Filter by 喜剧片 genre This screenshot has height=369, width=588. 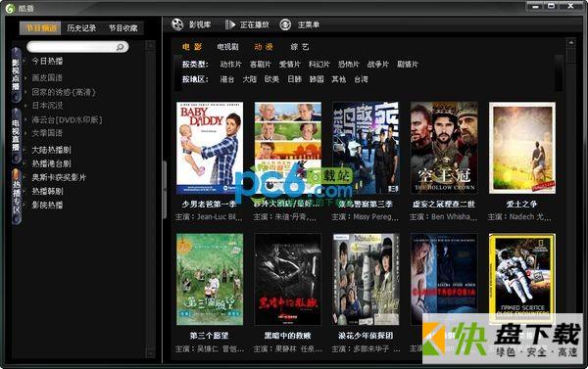261,65
